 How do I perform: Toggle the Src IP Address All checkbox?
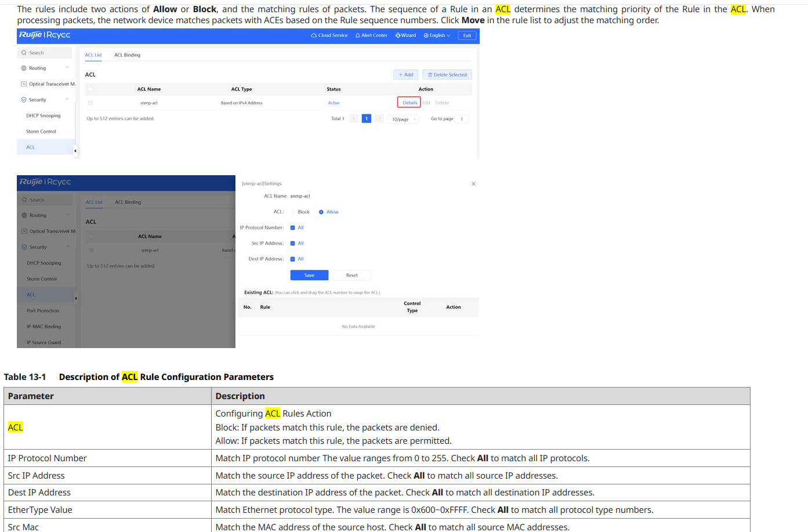coord(293,244)
